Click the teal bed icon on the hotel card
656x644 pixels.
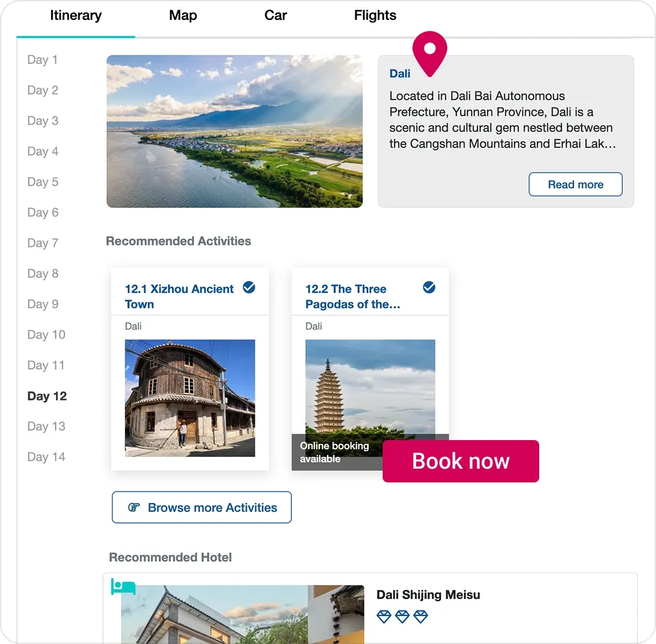(122, 587)
